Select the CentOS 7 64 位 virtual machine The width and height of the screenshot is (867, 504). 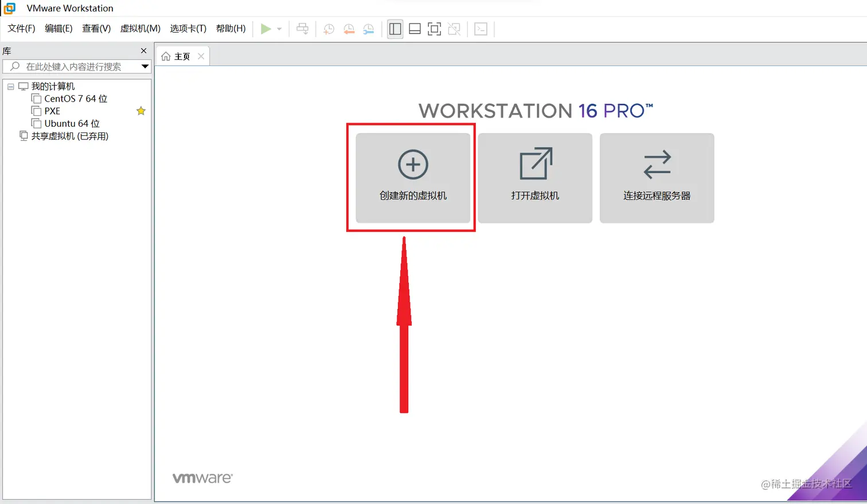coord(76,99)
